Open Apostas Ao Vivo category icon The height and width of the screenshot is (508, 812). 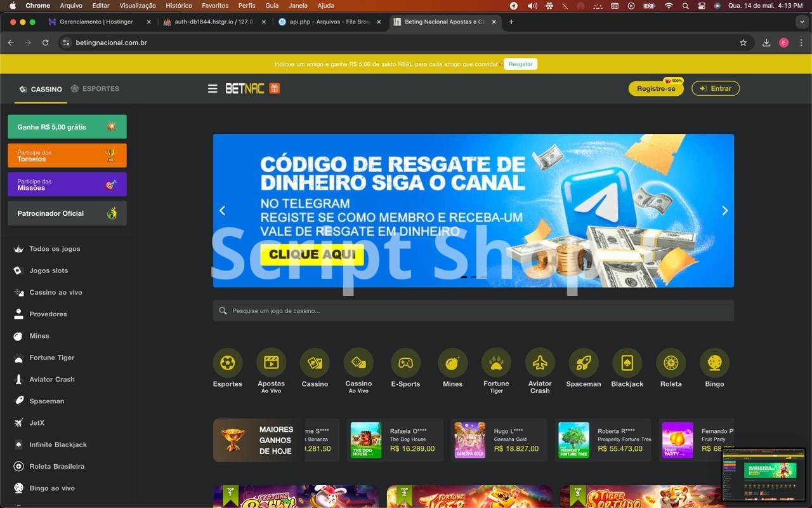[x=271, y=363]
